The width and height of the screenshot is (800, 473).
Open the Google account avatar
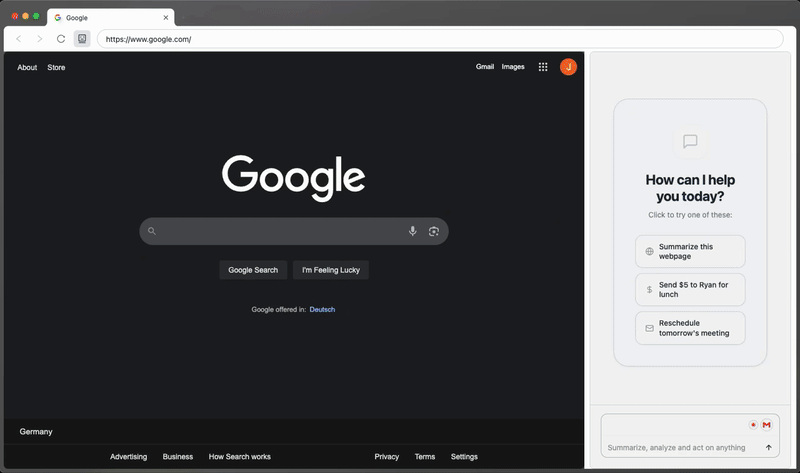coord(568,67)
